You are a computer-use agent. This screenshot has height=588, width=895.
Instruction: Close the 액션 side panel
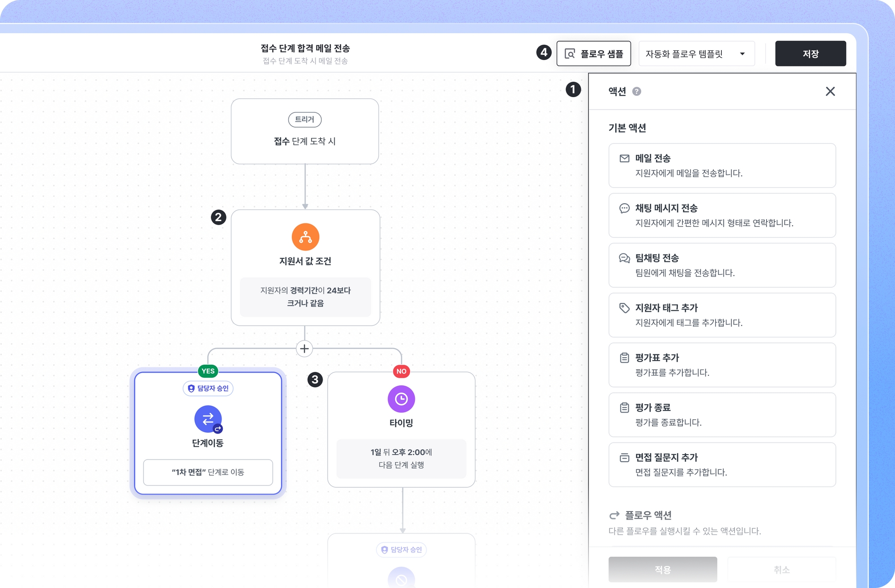pyautogui.click(x=830, y=91)
